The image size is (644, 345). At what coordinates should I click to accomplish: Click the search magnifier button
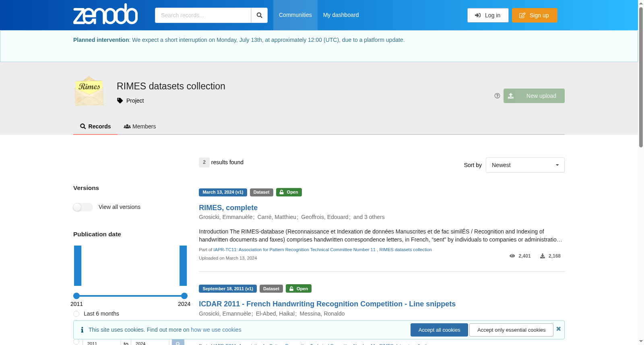[x=259, y=15]
